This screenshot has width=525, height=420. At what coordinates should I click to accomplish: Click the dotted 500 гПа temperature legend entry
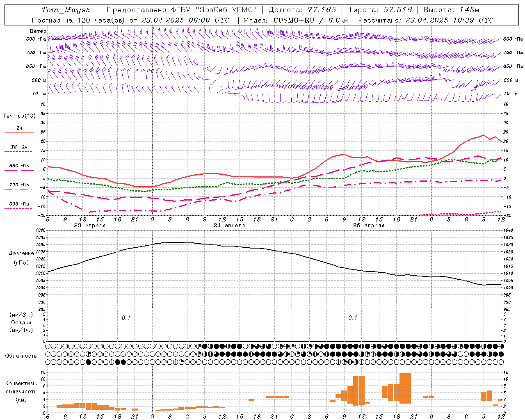point(19,204)
